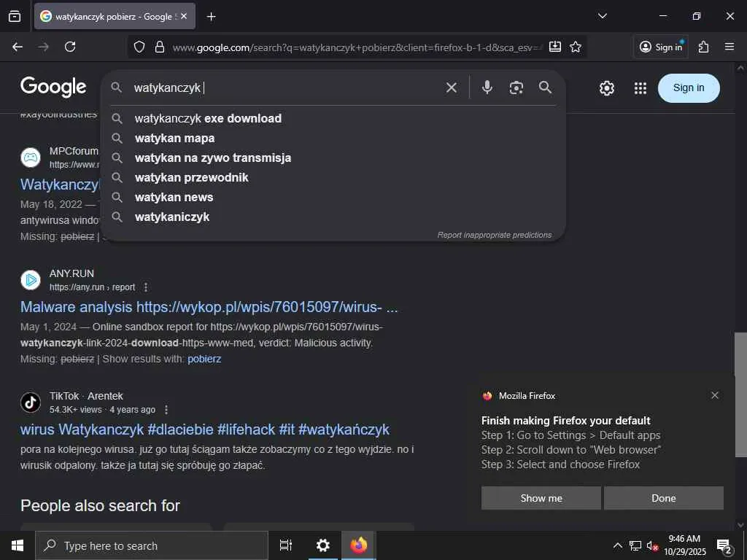Click People also search for heading

[100, 506]
